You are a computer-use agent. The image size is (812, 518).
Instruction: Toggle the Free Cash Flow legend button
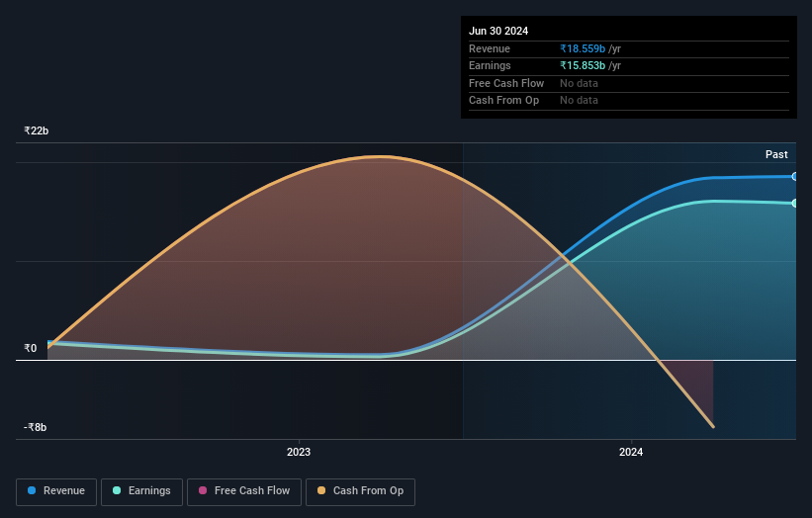[244, 491]
